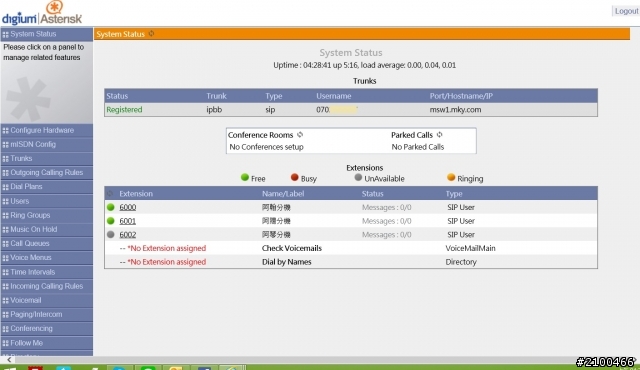The height and width of the screenshot is (370, 640).
Task: Open the Trunks panel in sidebar
Action: tap(47, 158)
